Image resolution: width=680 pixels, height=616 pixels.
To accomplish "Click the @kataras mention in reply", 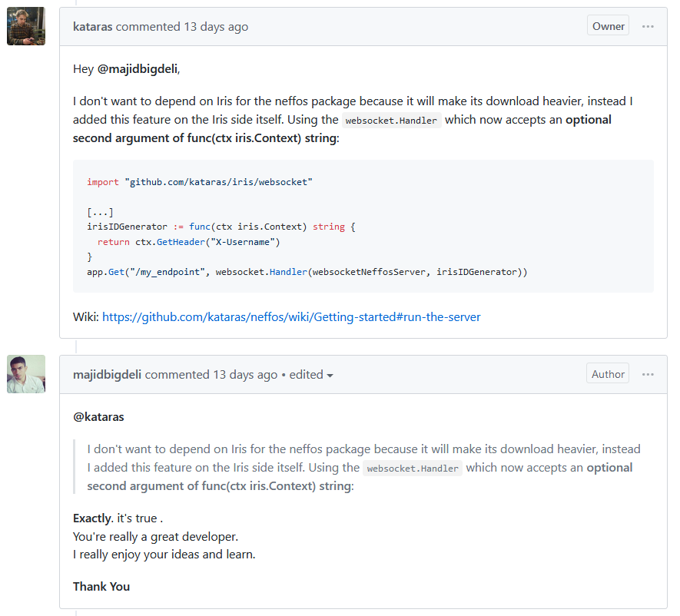I will coord(98,417).
